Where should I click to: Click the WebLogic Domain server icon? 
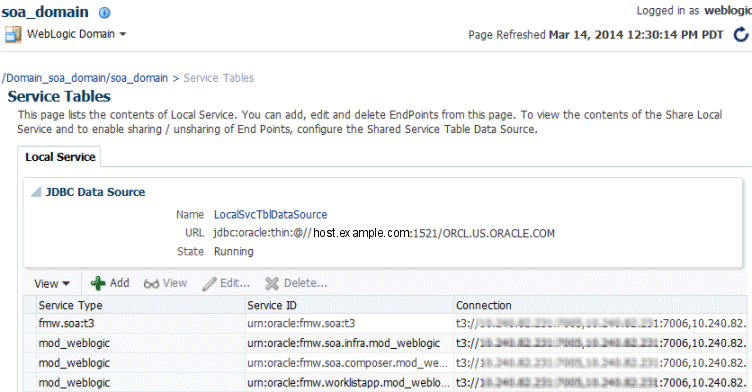(13, 35)
